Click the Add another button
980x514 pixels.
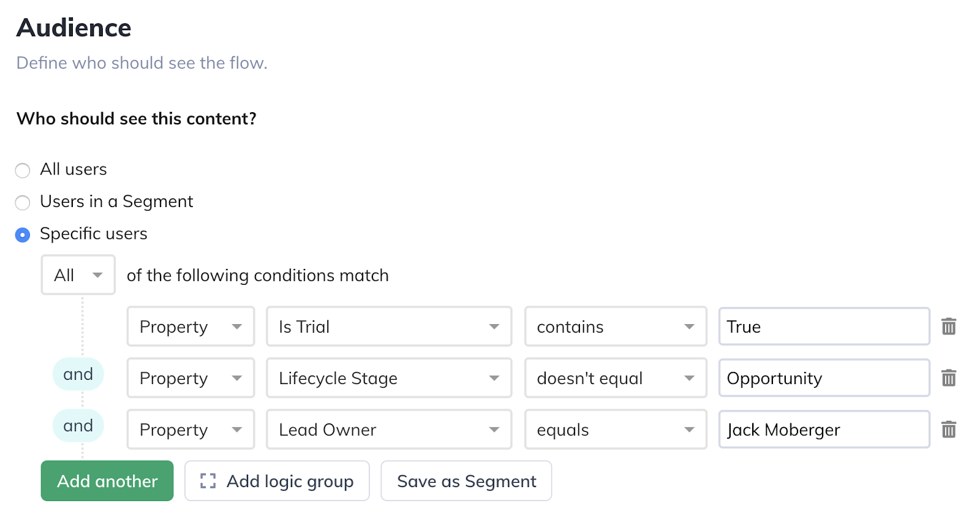(x=107, y=481)
